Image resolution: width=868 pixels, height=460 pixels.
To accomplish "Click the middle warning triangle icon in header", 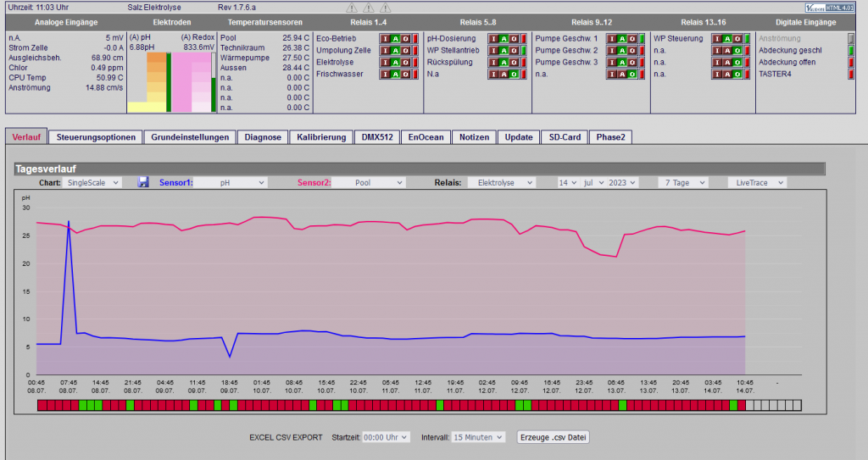I will [369, 7].
